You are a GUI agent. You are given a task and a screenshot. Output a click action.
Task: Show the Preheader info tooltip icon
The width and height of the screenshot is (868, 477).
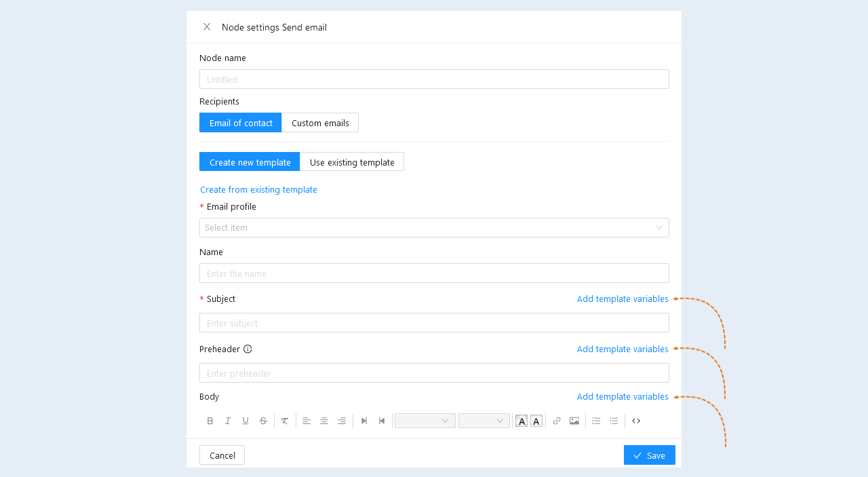pos(248,349)
